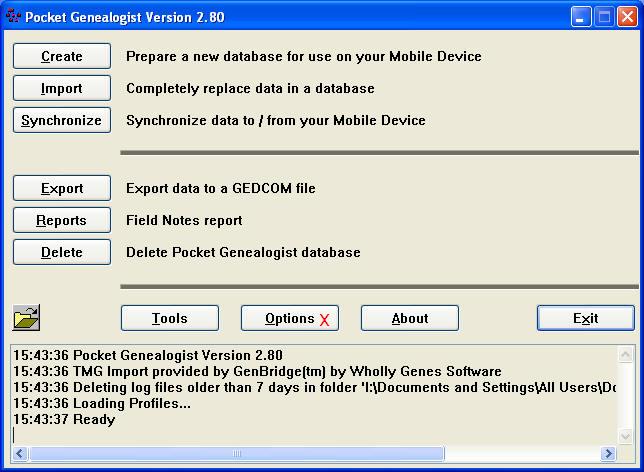Click the horizontal scrollbar thumb
This screenshot has width=644, height=472.
[236, 454]
